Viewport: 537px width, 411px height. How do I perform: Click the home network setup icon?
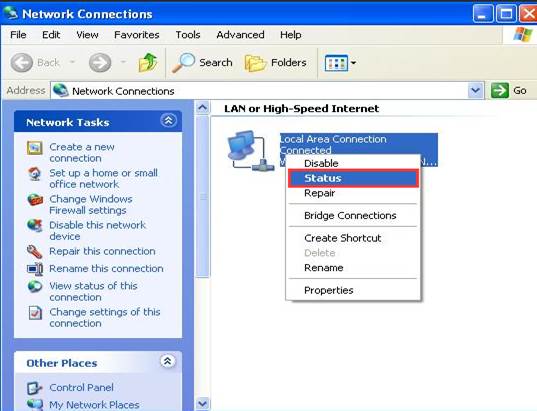click(x=35, y=174)
